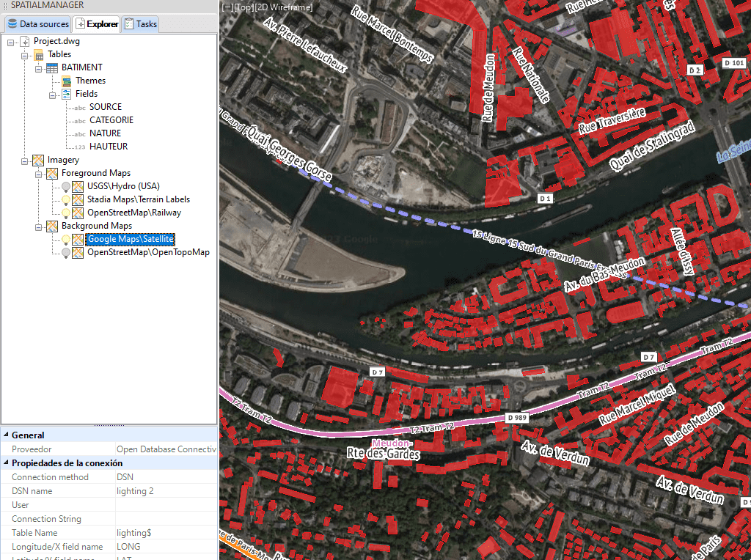Switch to the Data sources tab
This screenshot has height=560, width=751.
click(x=38, y=24)
